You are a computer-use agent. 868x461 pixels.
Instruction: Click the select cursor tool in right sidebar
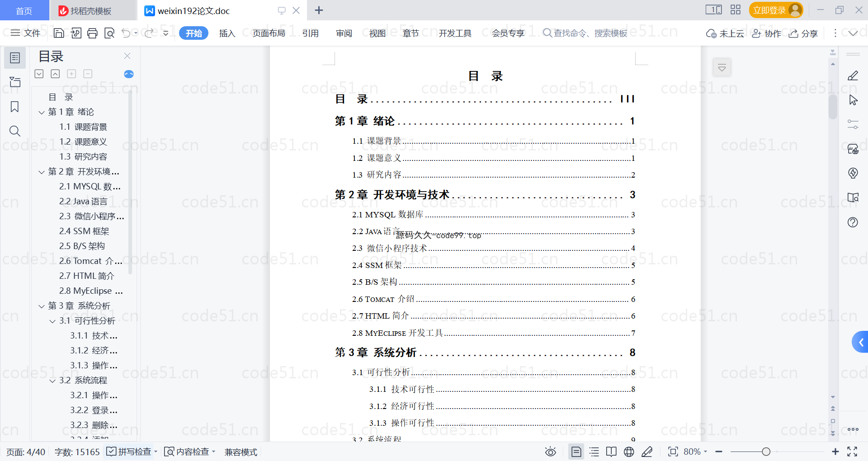click(x=853, y=100)
